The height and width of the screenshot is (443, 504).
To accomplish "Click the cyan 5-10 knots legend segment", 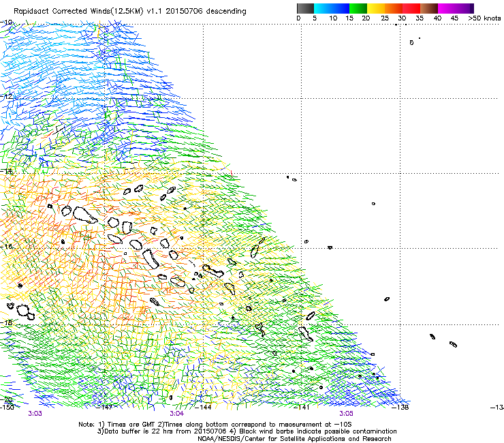I will pos(322,8).
